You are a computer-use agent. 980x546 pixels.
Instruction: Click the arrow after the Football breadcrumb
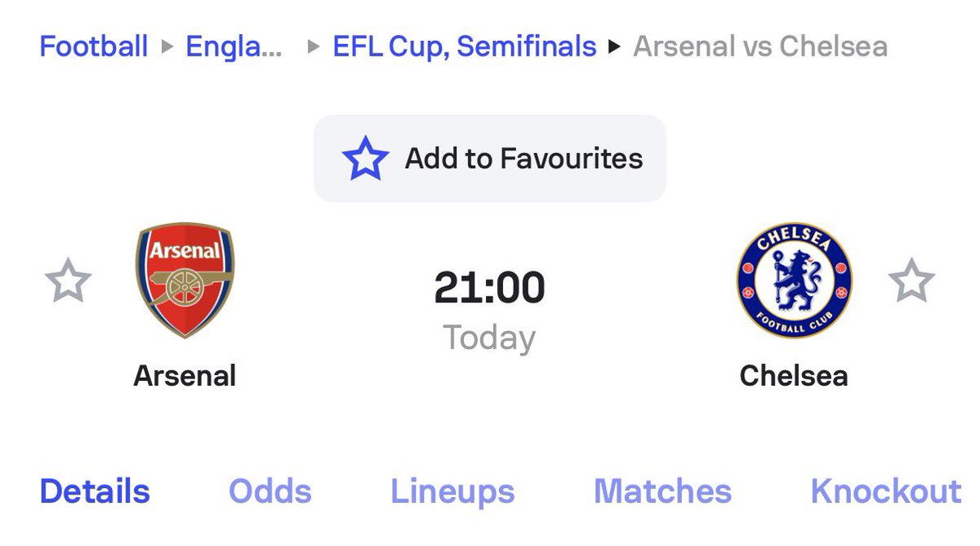(x=167, y=47)
